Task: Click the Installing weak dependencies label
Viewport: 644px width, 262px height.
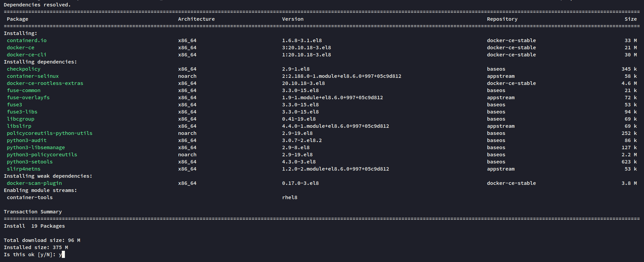Action: pos(48,176)
